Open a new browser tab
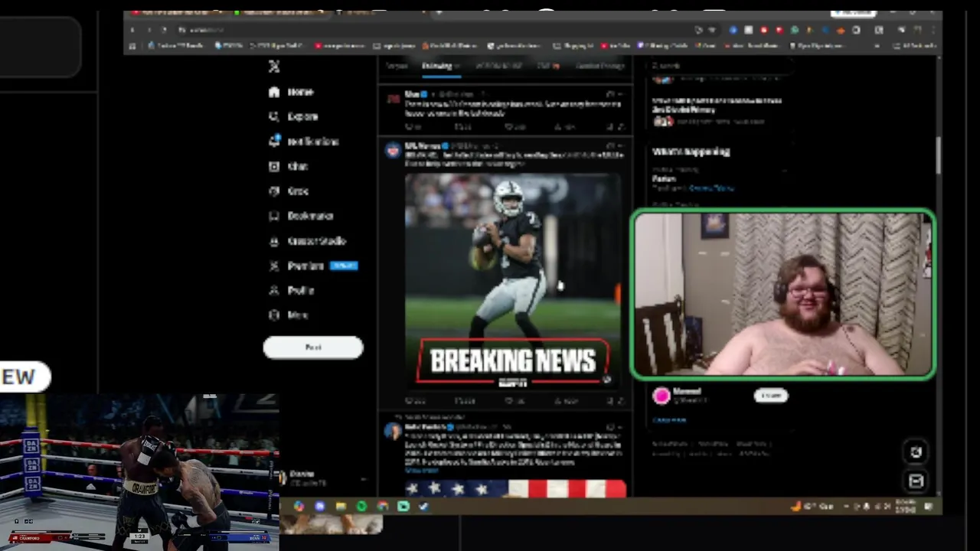980x551 pixels. tap(439, 13)
